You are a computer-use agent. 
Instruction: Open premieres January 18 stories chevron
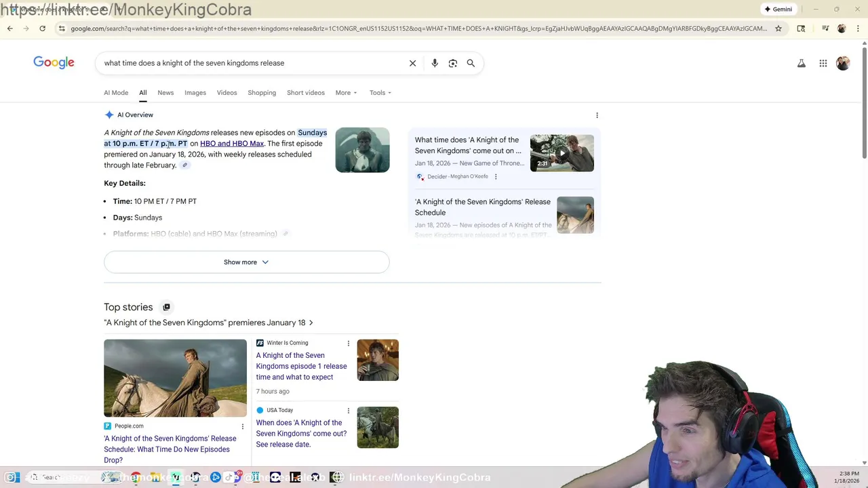click(311, 323)
